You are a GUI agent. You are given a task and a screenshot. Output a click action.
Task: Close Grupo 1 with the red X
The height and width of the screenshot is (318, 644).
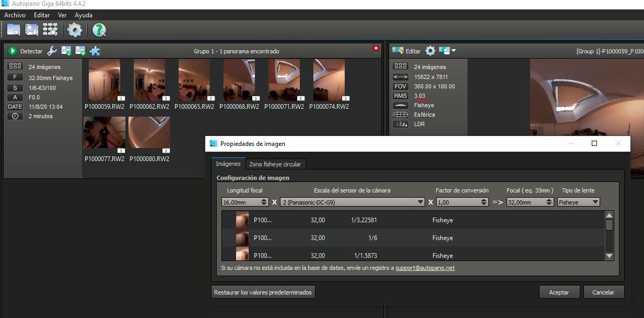376,49
